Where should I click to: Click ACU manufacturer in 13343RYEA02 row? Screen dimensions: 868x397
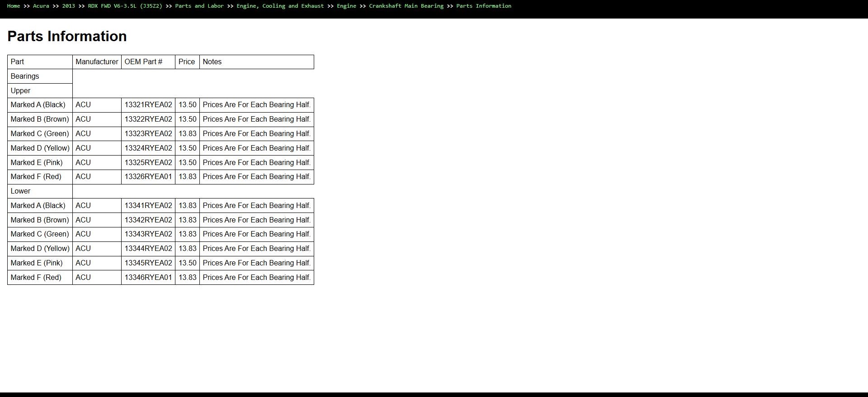[x=83, y=234]
